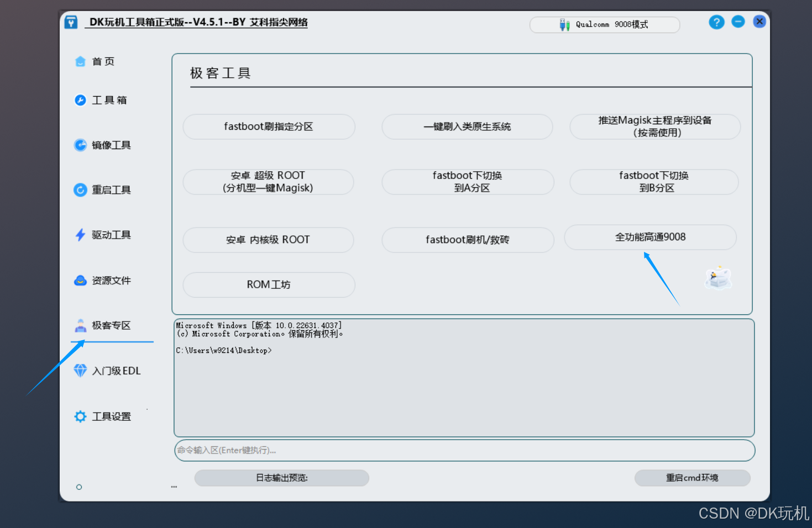Image resolution: width=812 pixels, height=528 pixels.
Task: Click the DK玩机工具箱正式版 V4.5.1 title text
Action: (x=198, y=22)
